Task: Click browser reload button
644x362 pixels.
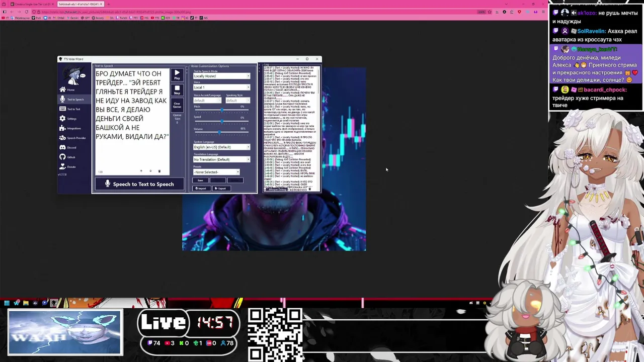Action: pos(27,12)
